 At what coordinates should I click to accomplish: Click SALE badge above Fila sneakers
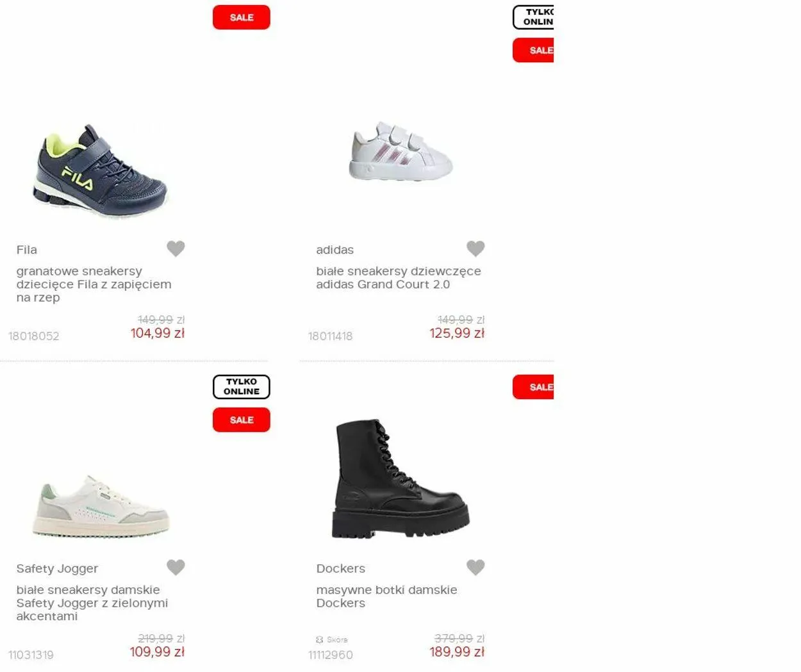pyautogui.click(x=242, y=17)
